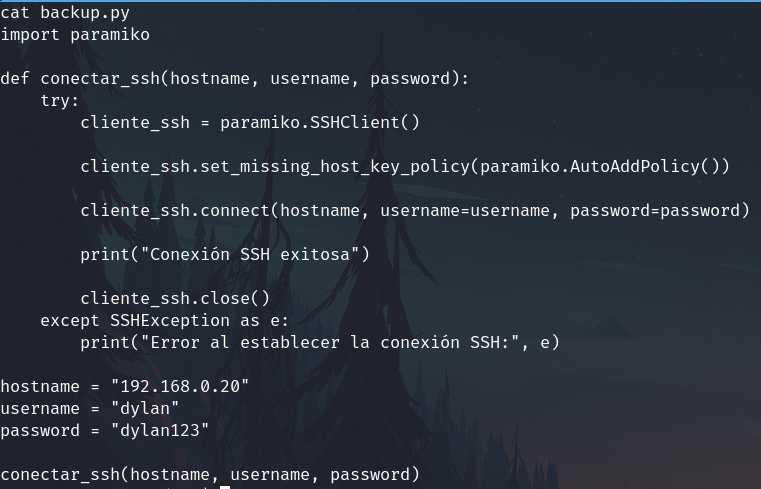
Task: Click the "print" call in the except block
Action: [x=105, y=343]
